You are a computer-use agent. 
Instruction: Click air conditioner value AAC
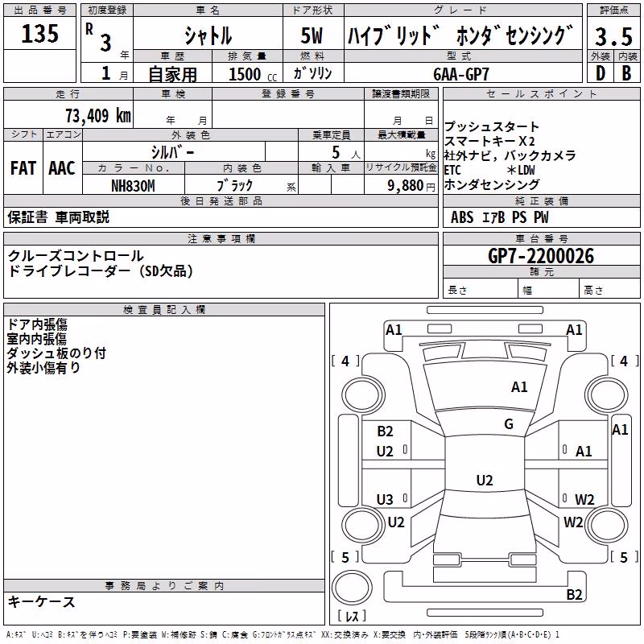(x=62, y=168)
